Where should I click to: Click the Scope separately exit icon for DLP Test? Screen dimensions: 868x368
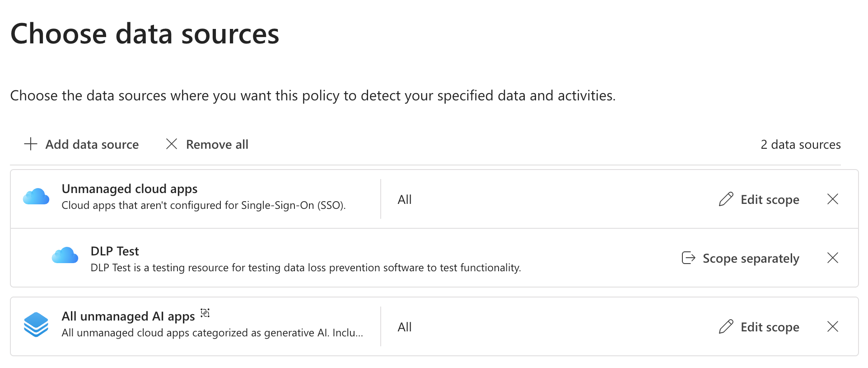point(687,258)
